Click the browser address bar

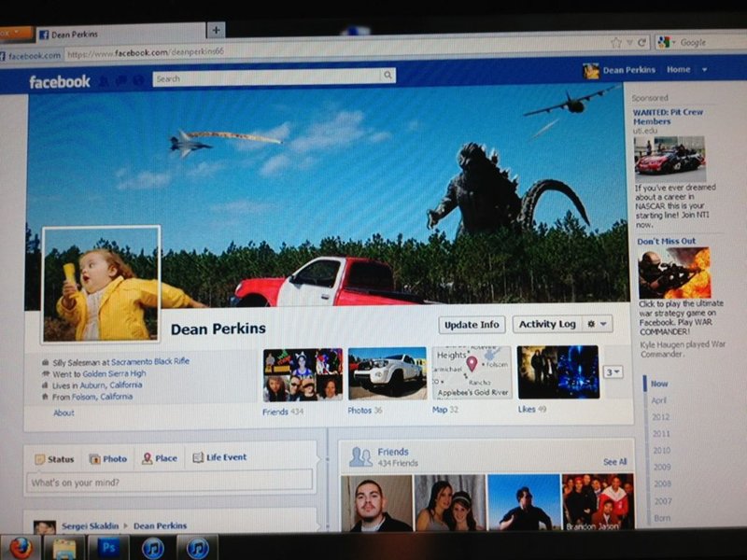[x=333, y=49]
